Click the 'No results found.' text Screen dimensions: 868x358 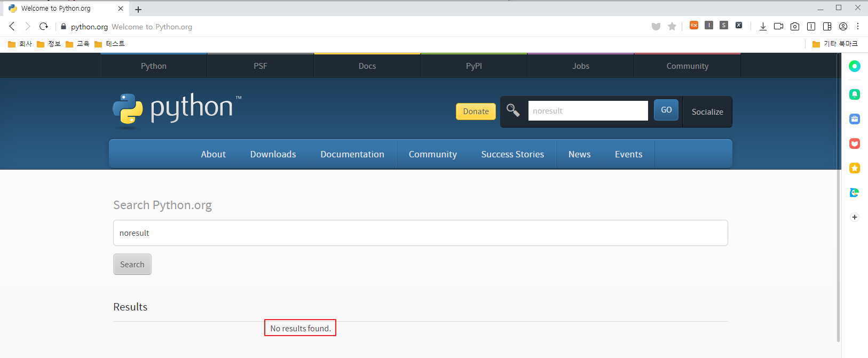(x=301, y=328)
